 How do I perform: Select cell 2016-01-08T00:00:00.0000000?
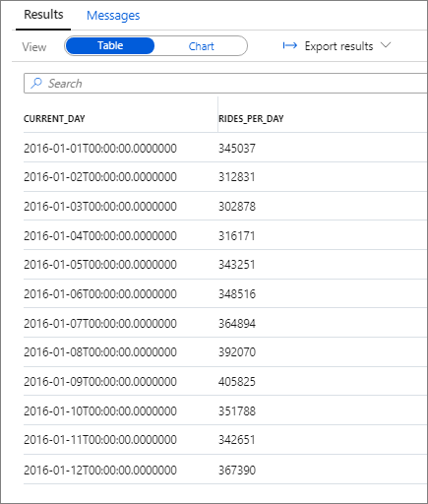coord(100,352)
